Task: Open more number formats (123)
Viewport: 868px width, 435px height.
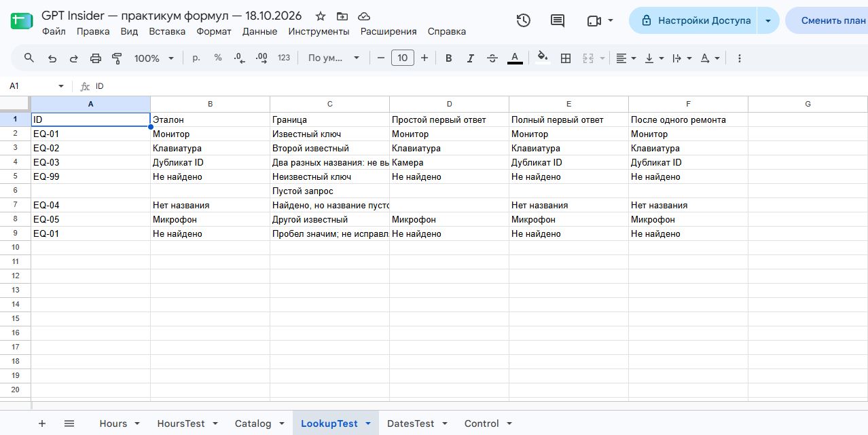Action: tap(284, 58)
